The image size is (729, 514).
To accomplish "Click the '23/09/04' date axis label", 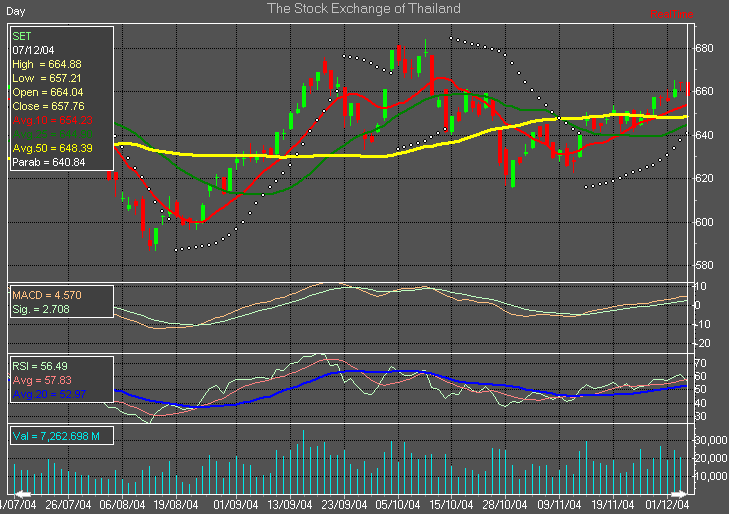I will [344, 505].
